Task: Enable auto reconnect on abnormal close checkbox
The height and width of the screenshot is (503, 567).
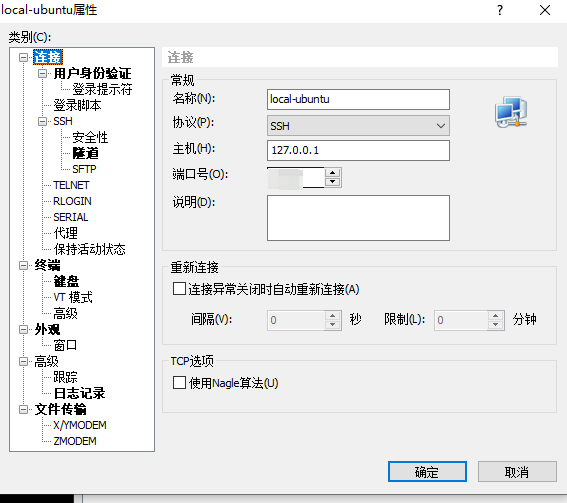Action: click(179, 289)
